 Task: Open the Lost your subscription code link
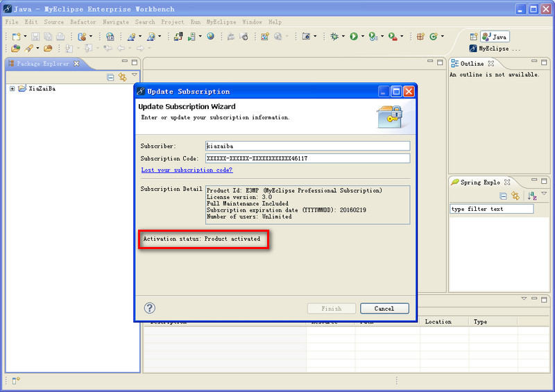coord(187,170)
